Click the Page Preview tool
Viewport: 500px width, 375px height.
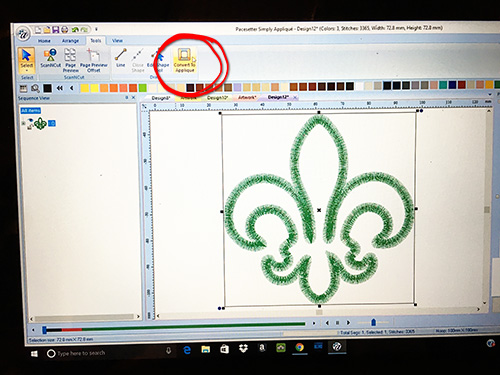(x=70, y=60)
